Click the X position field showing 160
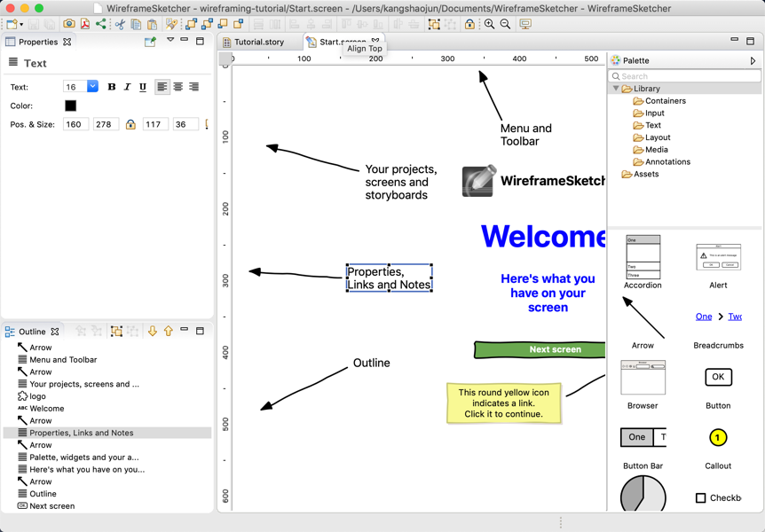 coord(75,124)
